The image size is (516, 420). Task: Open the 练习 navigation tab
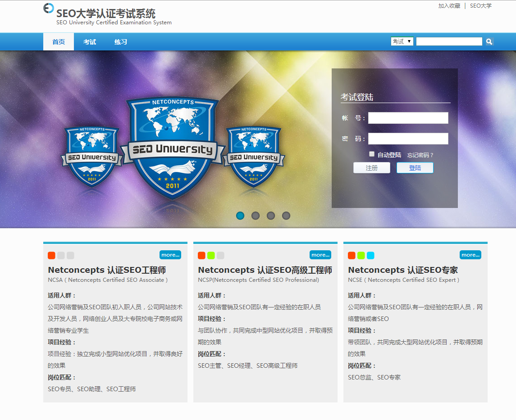[x=120, y=42]
